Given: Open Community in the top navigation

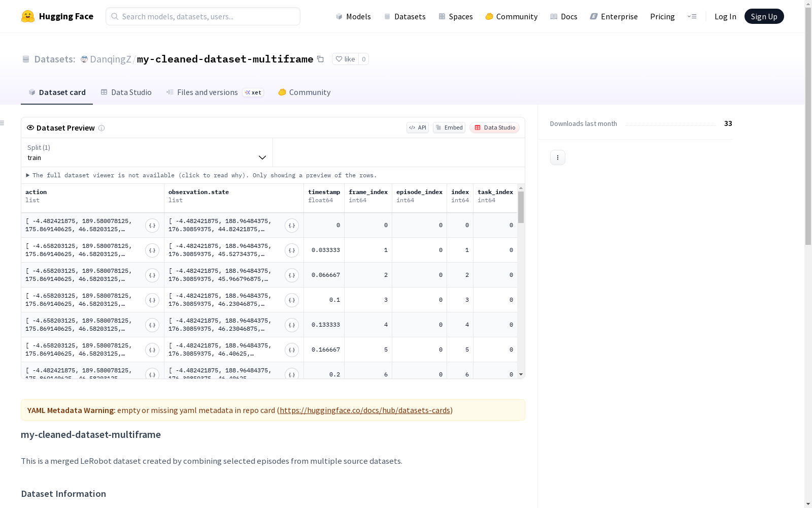Looking at the screenshot, I should (x=512, y=16).
